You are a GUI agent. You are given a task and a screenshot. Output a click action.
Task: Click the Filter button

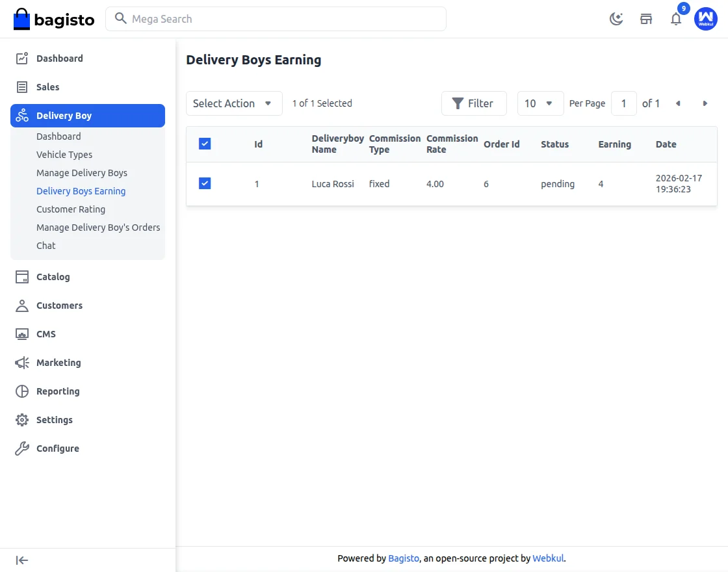(474, 103)
